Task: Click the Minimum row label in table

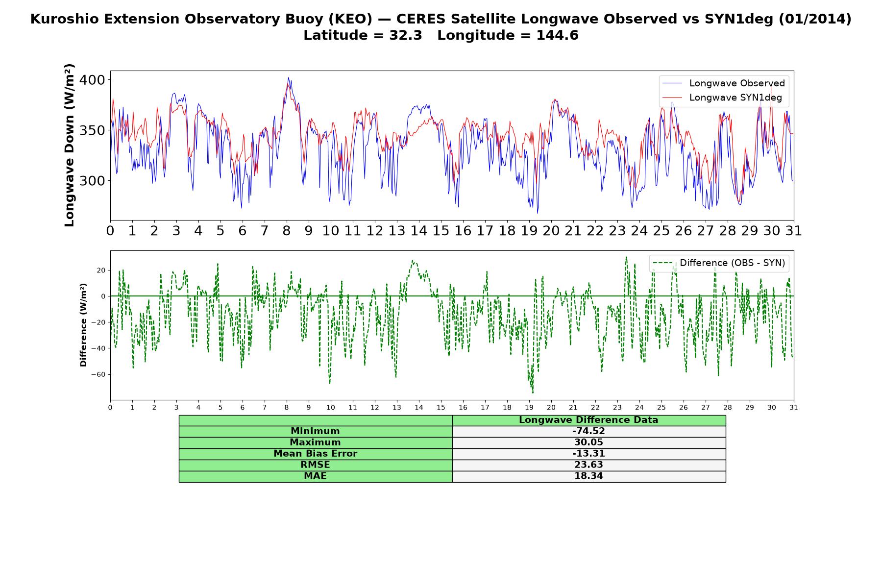Action: 316,431
